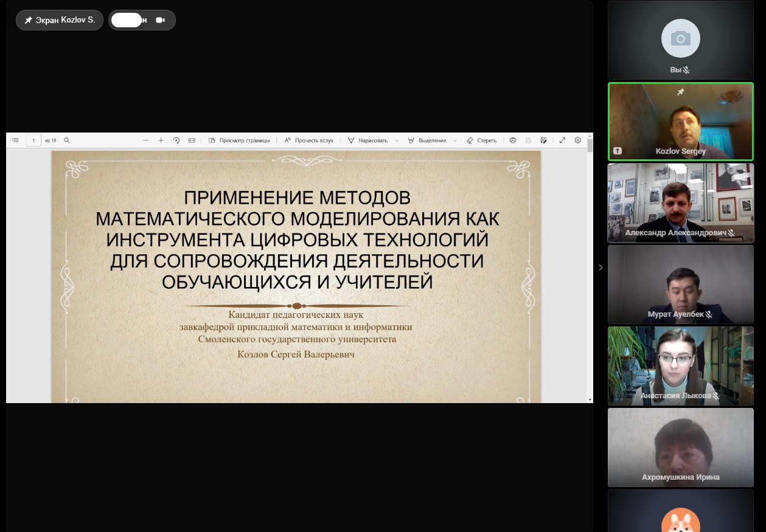
Task: Zoom out with the minus icon
Action: pyautogui.click(x=146, y=140)
